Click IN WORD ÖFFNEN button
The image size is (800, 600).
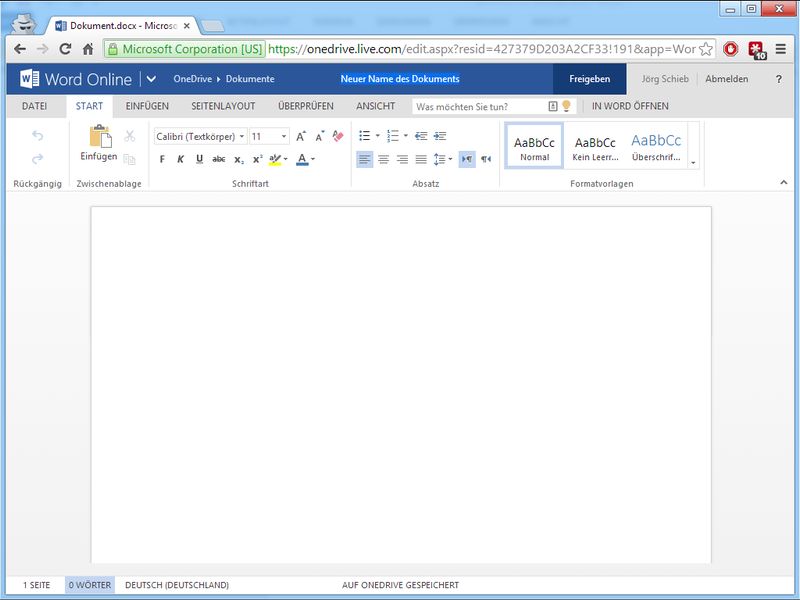coord(630,106)
